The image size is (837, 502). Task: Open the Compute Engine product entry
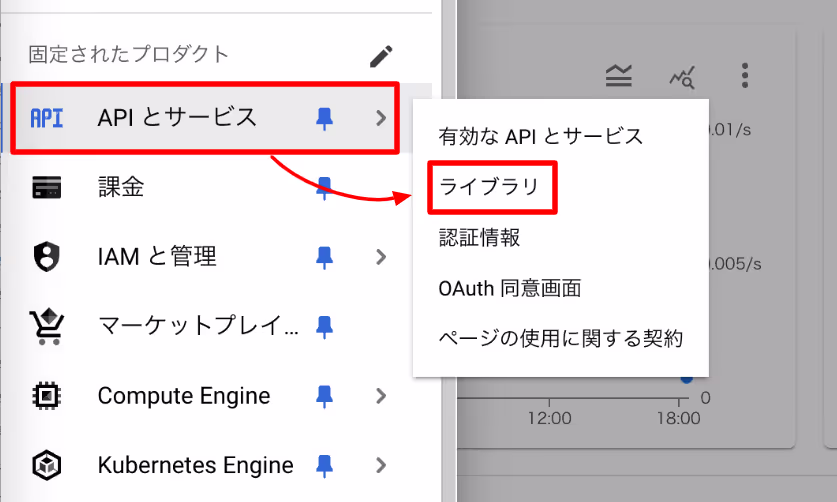tap(216, 396)
